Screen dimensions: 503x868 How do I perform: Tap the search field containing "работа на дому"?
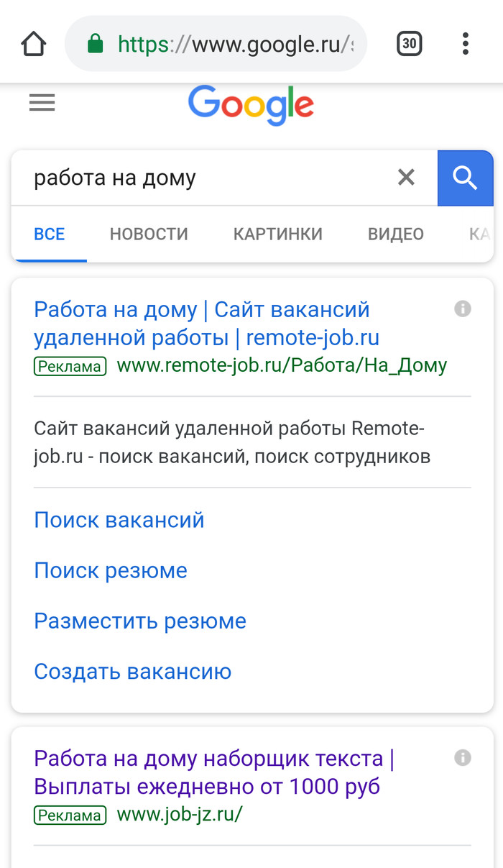[x=208, y=178]
